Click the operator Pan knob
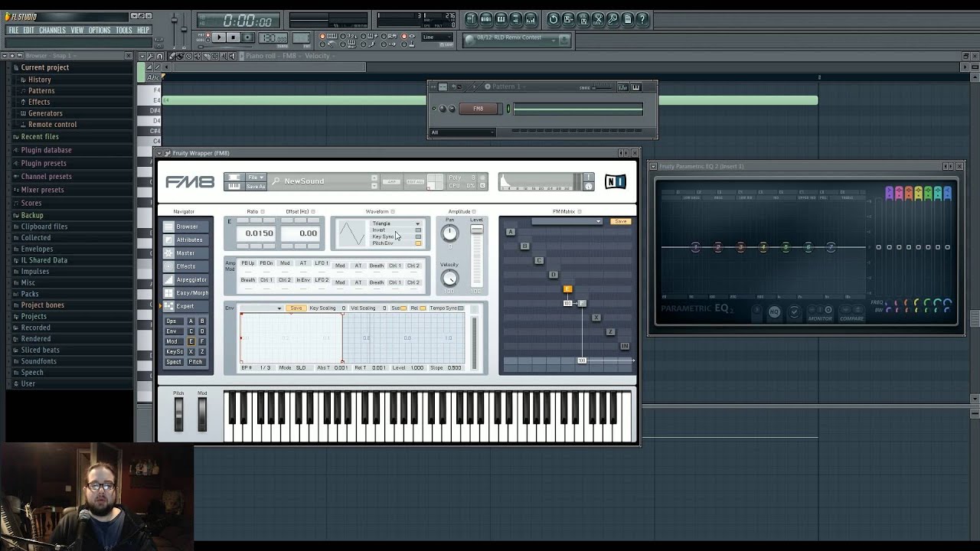This screenshot has width=980, height=551. point(449,233)
